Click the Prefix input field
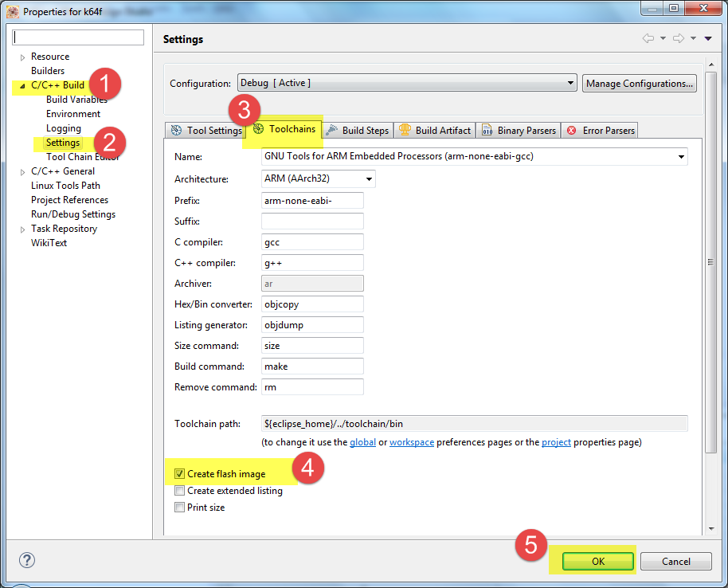 (x=312, y=201)
